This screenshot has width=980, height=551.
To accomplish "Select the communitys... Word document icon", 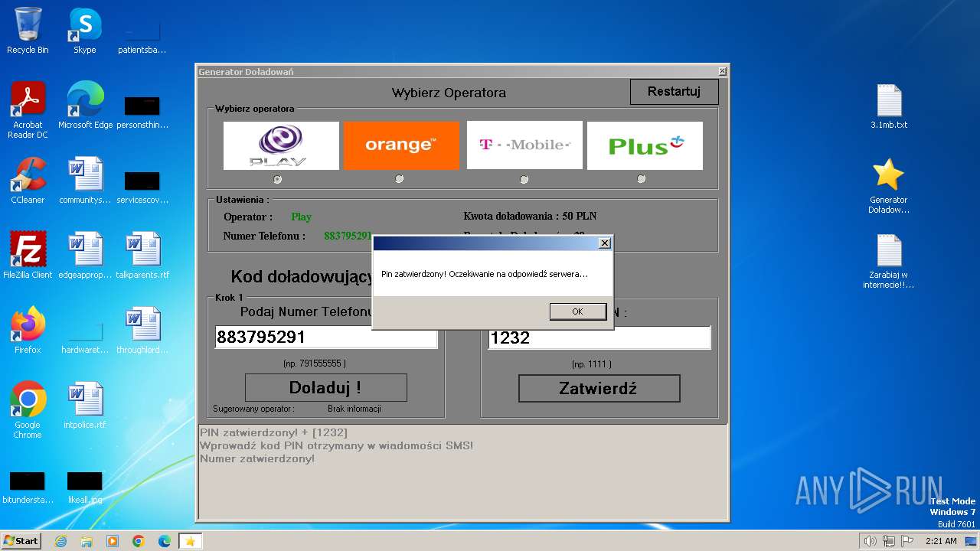I will pos(85,181).
